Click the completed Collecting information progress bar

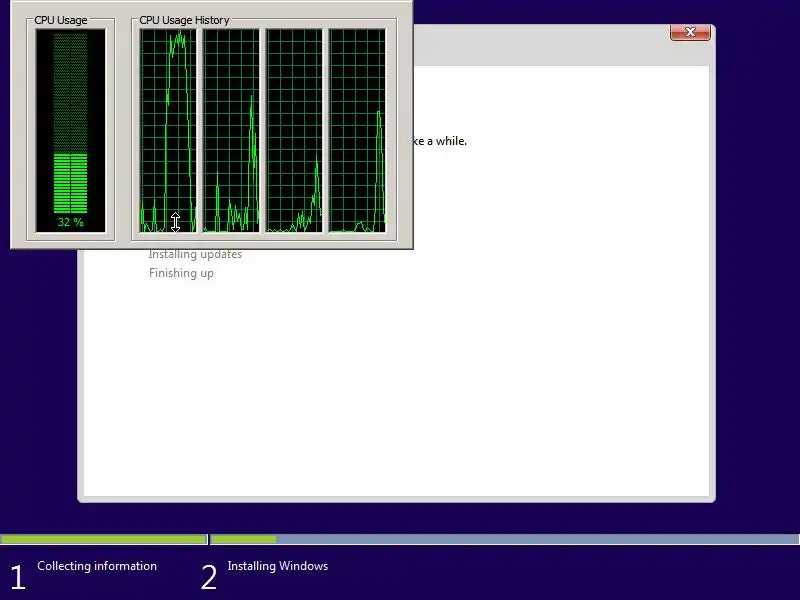[104, 539]
